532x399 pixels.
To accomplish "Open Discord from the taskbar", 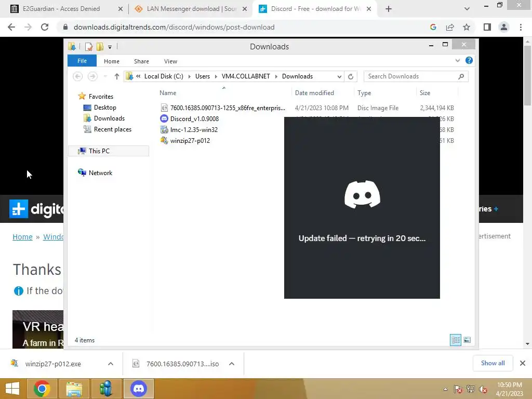I will point(139,389).
